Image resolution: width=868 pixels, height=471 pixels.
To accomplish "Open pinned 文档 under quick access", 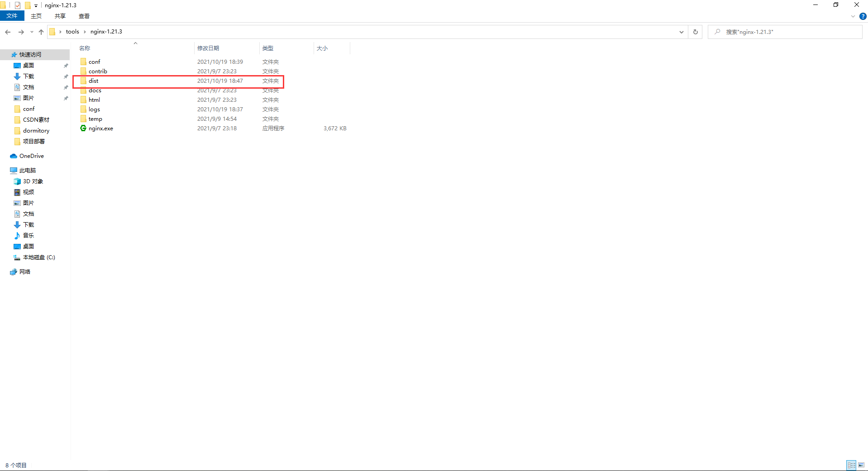I will point(28,87).
